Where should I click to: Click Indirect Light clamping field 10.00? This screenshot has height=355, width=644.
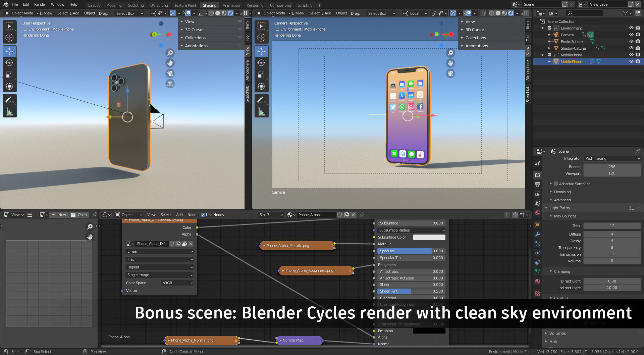click(x=612, y=288)
